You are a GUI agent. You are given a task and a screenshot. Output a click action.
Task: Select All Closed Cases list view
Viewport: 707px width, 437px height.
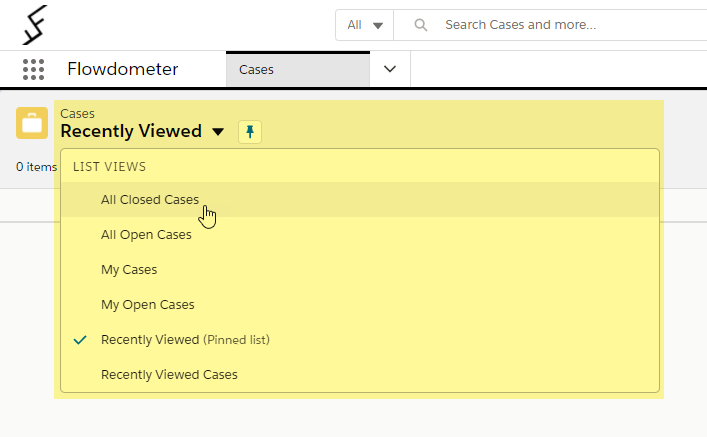coord(360,200)
